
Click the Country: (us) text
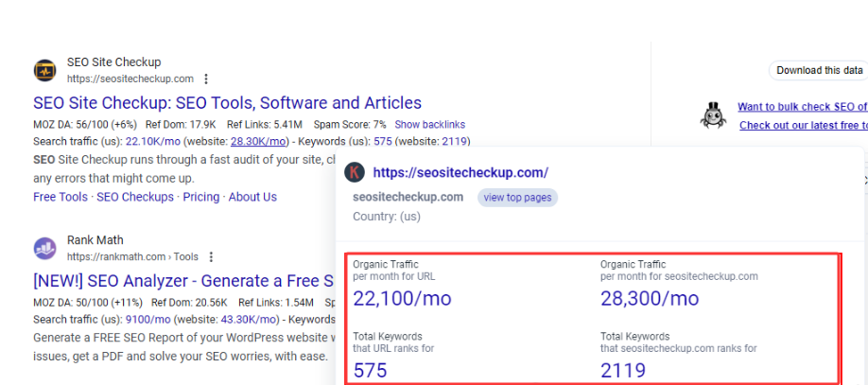pos(387,217)
